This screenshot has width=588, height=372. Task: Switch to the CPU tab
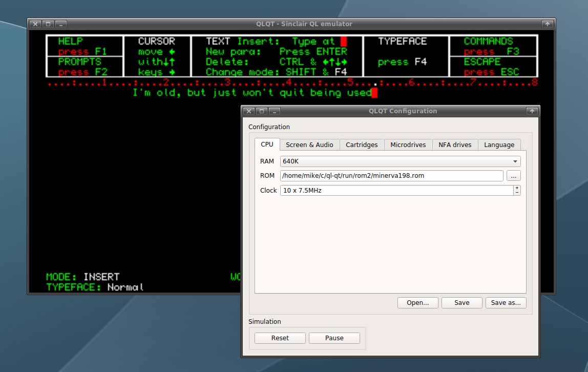(267, 144)
